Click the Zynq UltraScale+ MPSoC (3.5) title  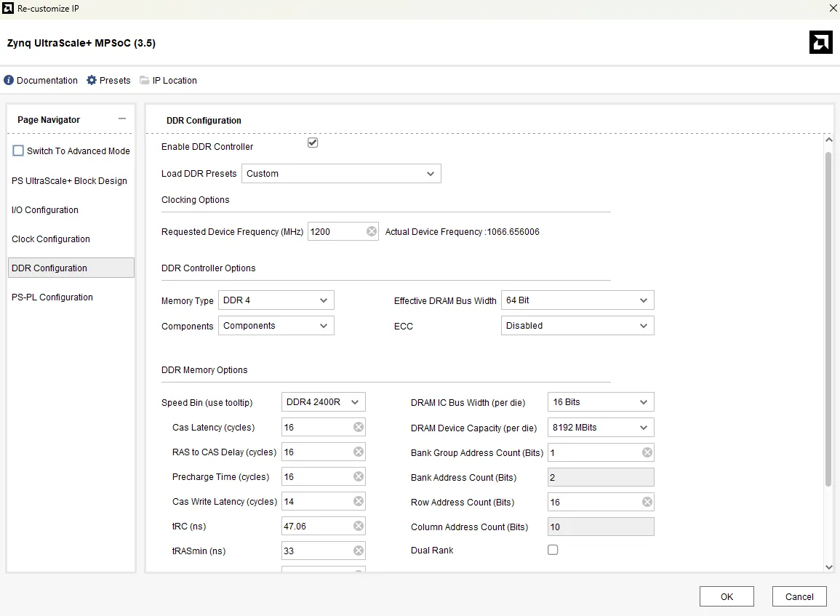(81, 43)
